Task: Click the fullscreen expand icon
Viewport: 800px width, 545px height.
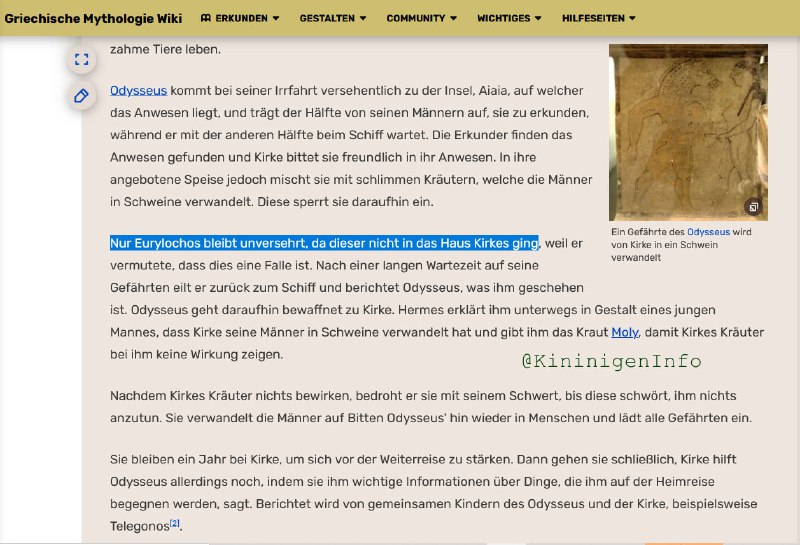Action: (82, 60)
